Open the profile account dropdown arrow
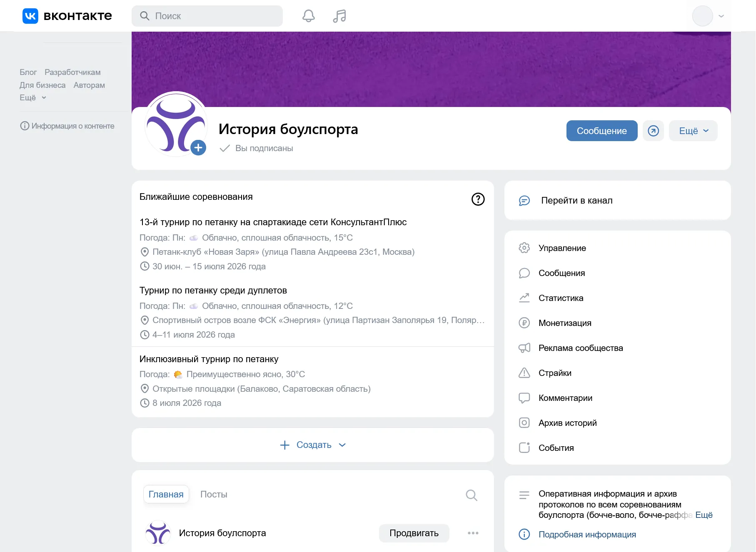Viewport: 756px width, 552px height. [x=721, y=16]
